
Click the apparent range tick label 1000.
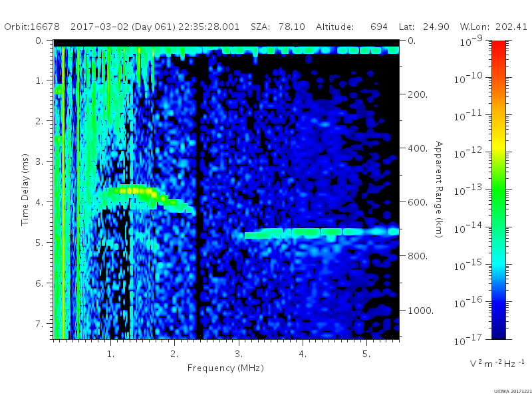click(421, 311)
